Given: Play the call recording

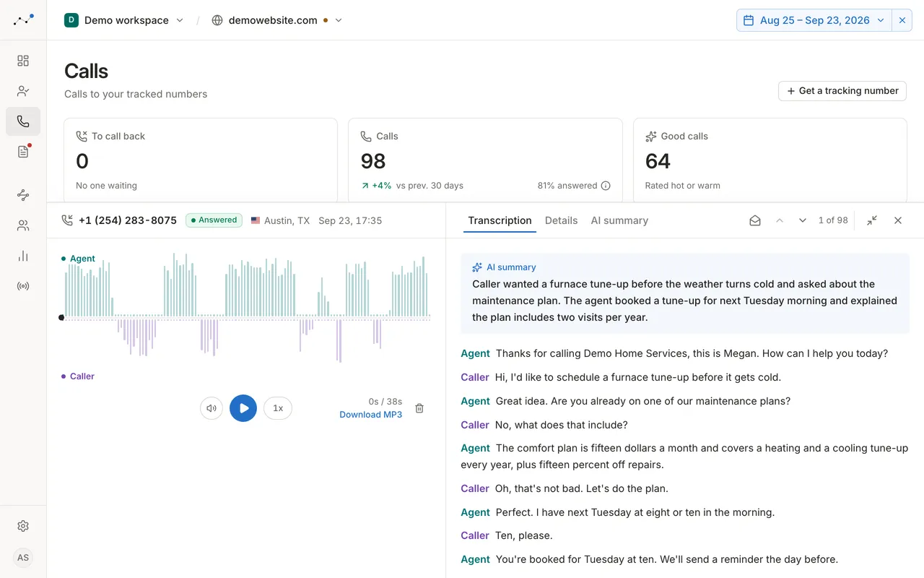Looking at the screenshot, I should coord(243,408).
